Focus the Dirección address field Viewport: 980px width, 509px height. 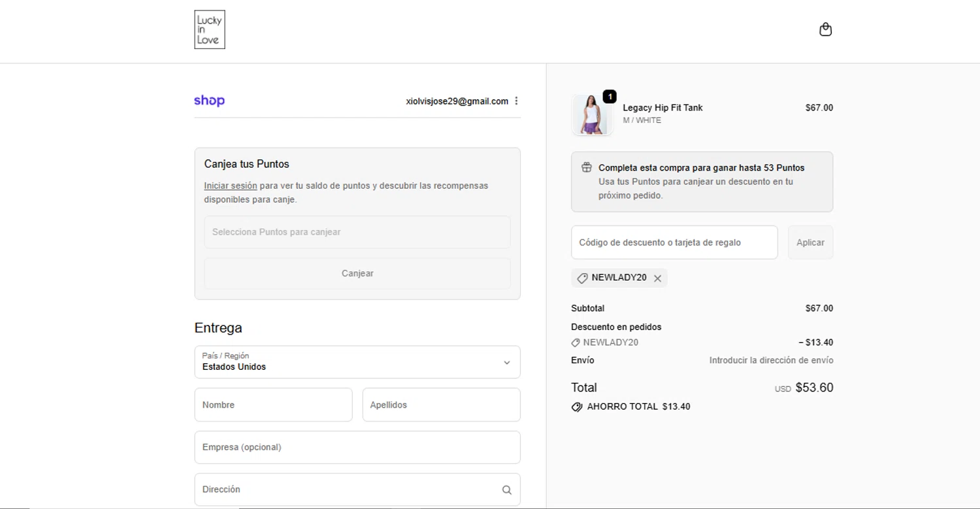(x=357, y=489)
